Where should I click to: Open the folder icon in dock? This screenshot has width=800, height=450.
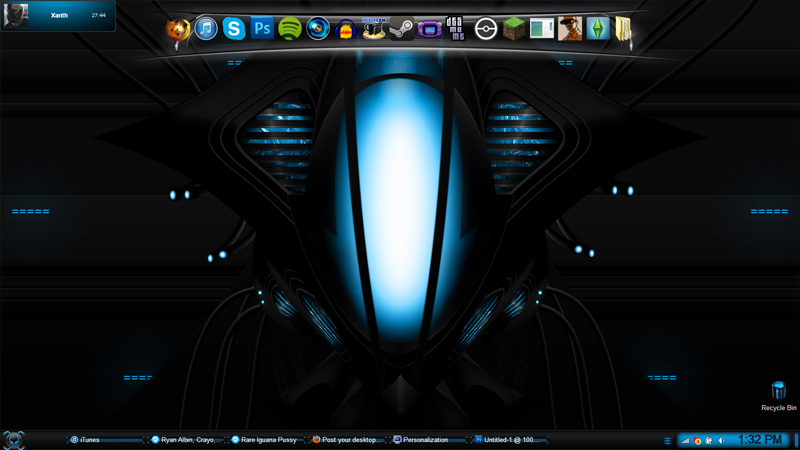(623, 30)
